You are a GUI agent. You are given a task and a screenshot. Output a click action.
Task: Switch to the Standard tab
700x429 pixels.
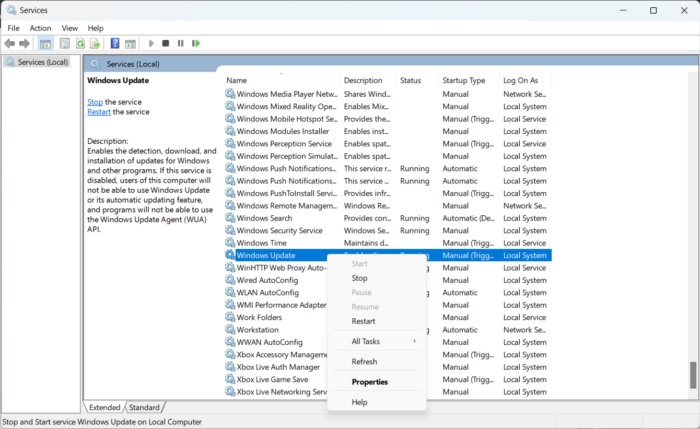coord(144,408)
